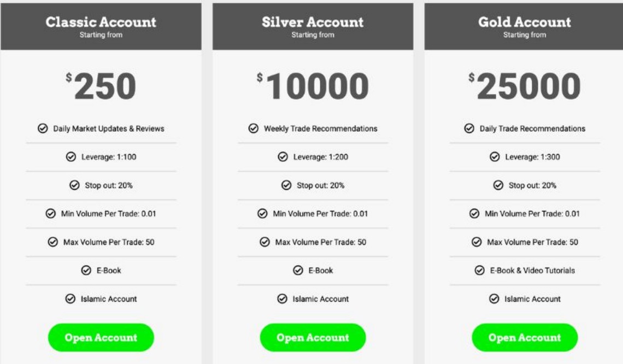Select the Classic Account header

[101, 27]
